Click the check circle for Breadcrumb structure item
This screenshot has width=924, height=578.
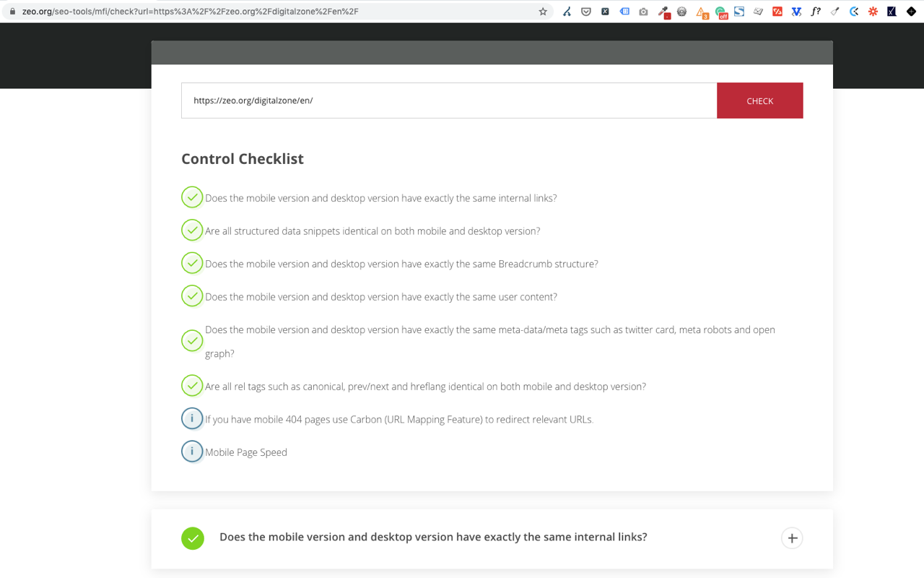(x=192, y=262)
